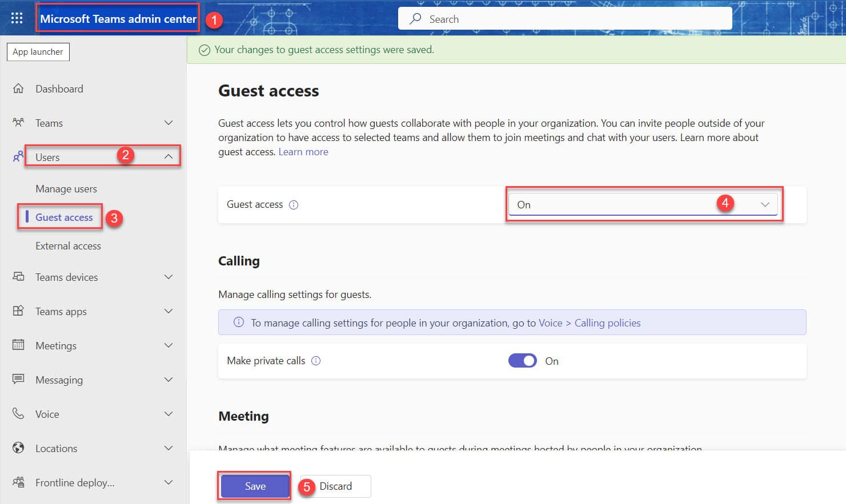Screen dimensions: 846x504
Task: Follow the Calling policies link
Action: coord(607,323)
